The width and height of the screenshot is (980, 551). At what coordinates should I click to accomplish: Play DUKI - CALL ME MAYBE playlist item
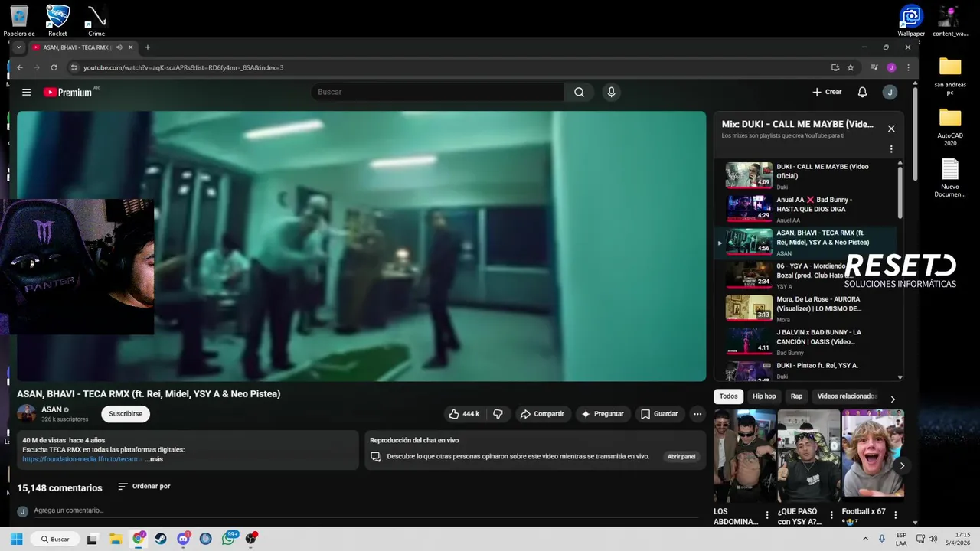807,175
